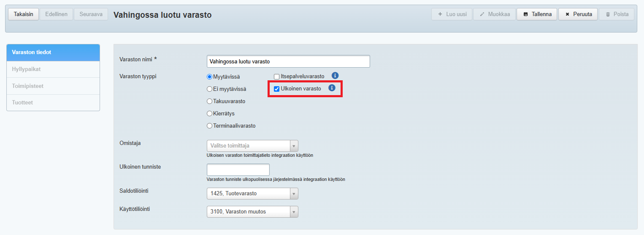Viewport: 644px width, 235px height.
Task: Click the Tallenna save button
Action: point(537,14)
